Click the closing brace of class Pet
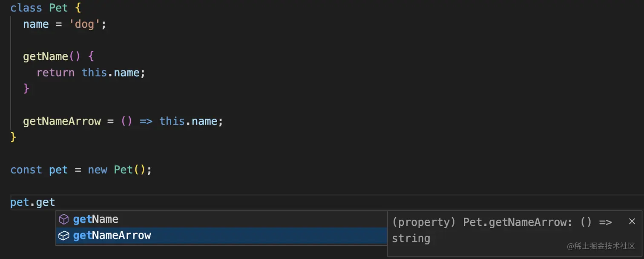This screenshot has width=644, height=259. click(13, 137)
